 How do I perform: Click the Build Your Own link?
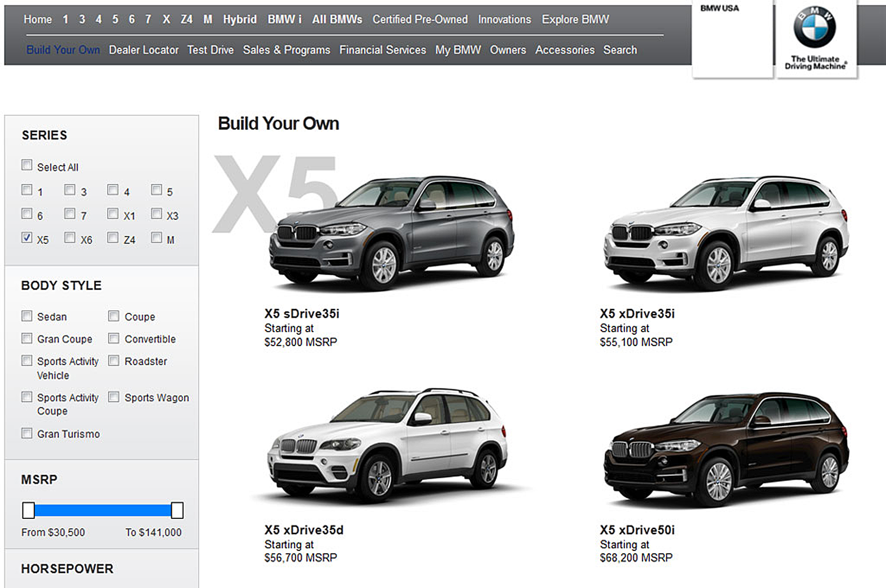(63, 50)
